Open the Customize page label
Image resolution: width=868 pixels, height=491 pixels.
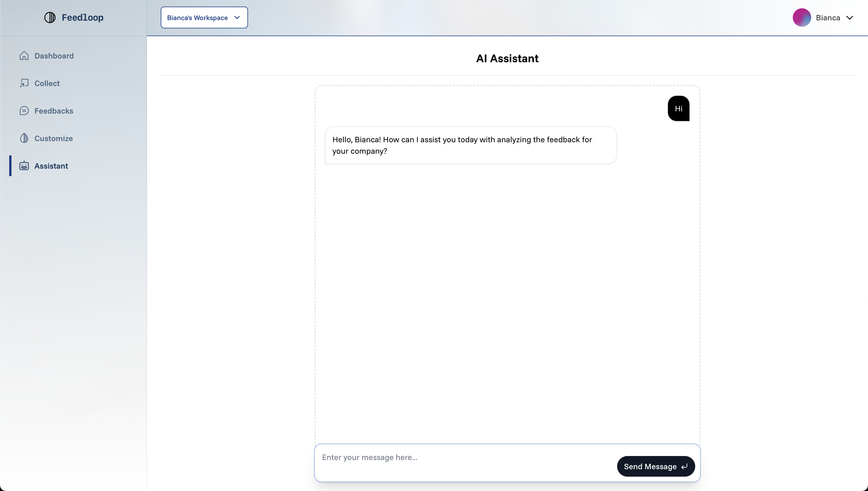[53, 138]
